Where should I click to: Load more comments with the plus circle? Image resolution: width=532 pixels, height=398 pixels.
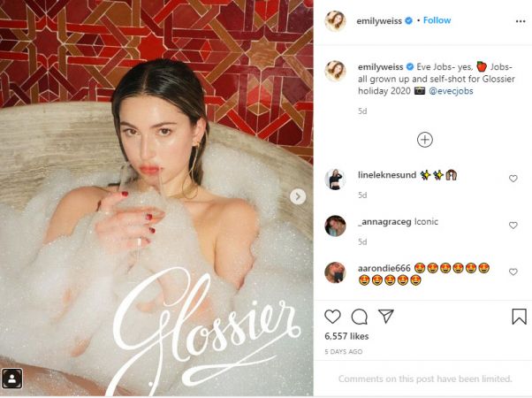[425, 140]
